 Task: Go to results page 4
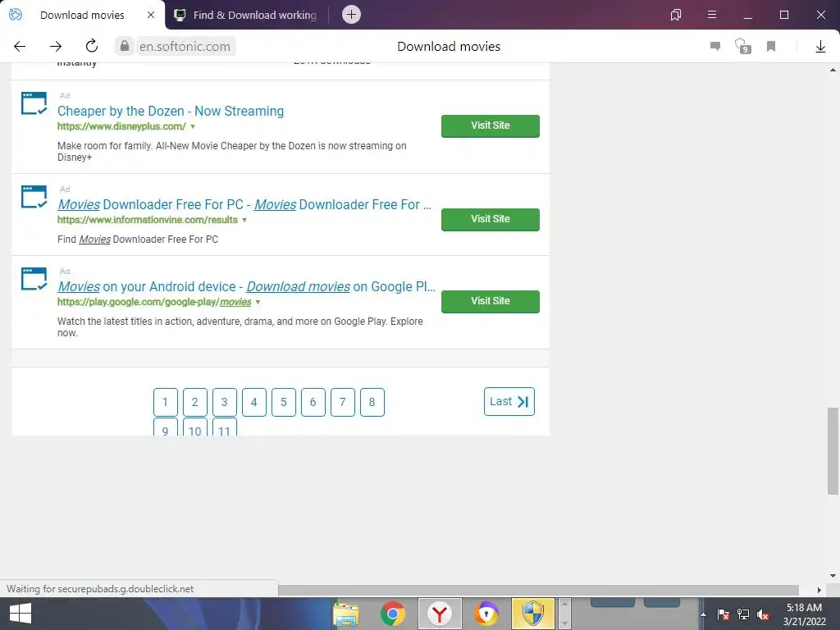point(254,402)
